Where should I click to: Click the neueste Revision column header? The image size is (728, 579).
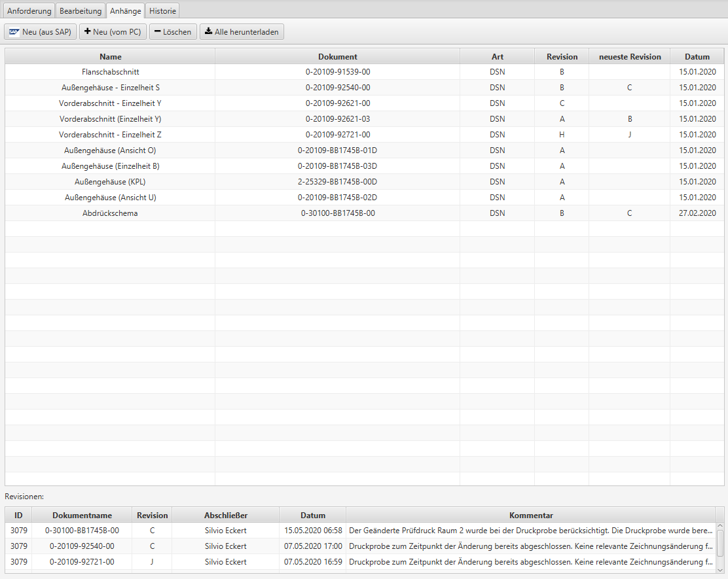click(629, 57)
